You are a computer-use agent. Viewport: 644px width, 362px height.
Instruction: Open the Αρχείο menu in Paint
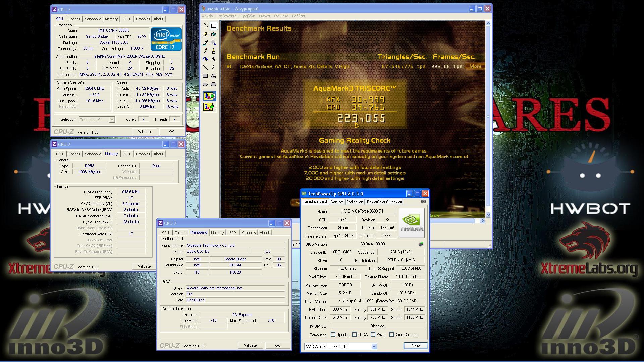pos(207,16)
